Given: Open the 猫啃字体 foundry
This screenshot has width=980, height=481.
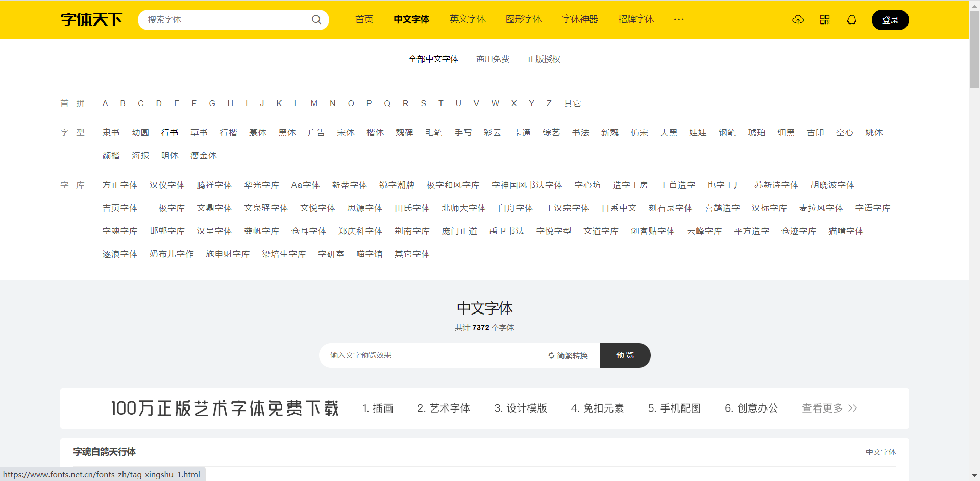Looking at the screenshot, I should point(846,231).
